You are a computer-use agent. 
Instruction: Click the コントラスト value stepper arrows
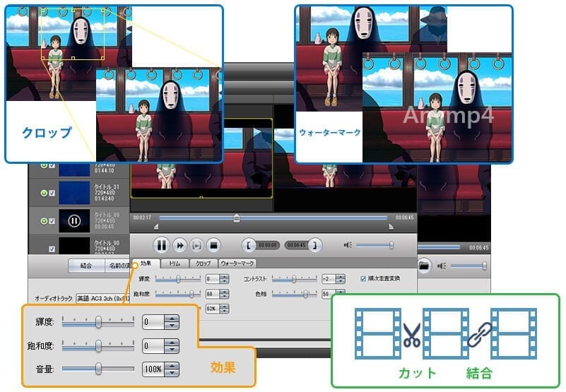pos(341,279)
